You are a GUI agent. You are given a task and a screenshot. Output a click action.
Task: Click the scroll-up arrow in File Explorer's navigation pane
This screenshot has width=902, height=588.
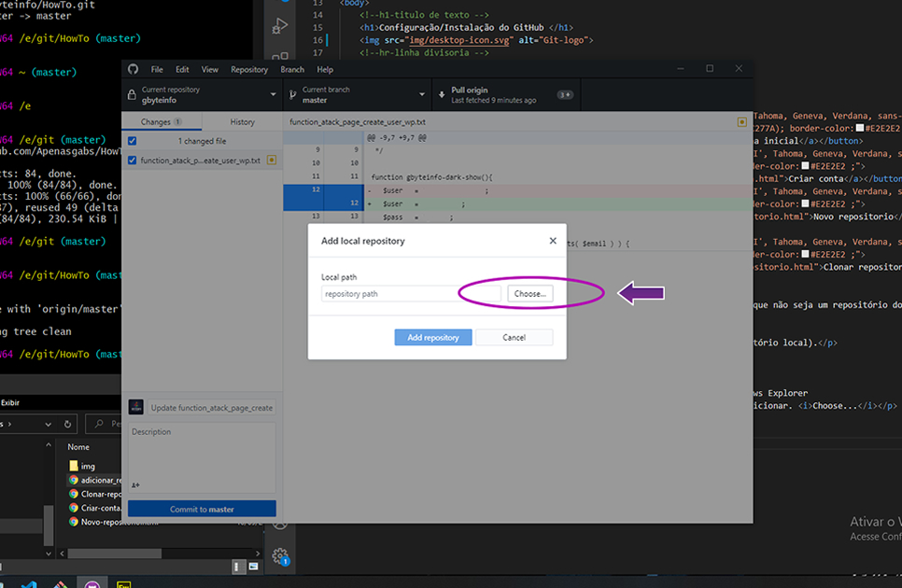coord(49,445)
